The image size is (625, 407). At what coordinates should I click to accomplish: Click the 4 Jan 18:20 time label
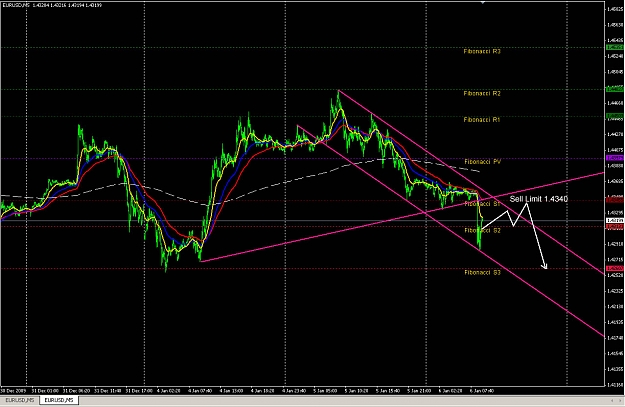[x=263, y=391]
